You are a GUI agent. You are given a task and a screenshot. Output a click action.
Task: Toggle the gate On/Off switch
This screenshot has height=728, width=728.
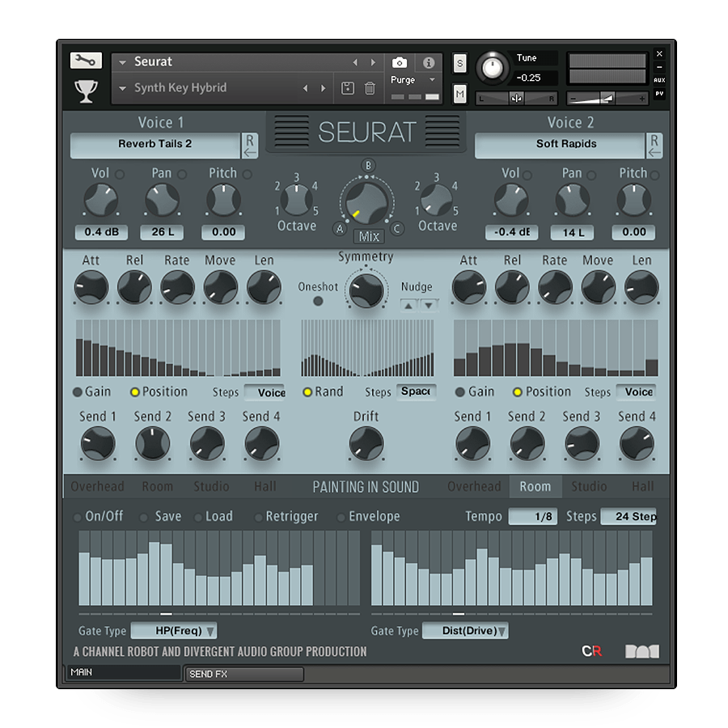pyautogui.click(x=77, y=517)
